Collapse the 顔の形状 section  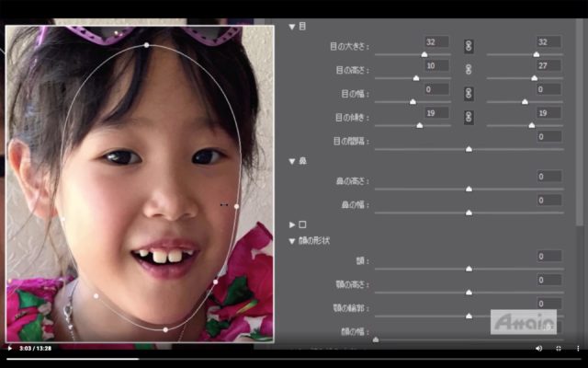(292, 241)
